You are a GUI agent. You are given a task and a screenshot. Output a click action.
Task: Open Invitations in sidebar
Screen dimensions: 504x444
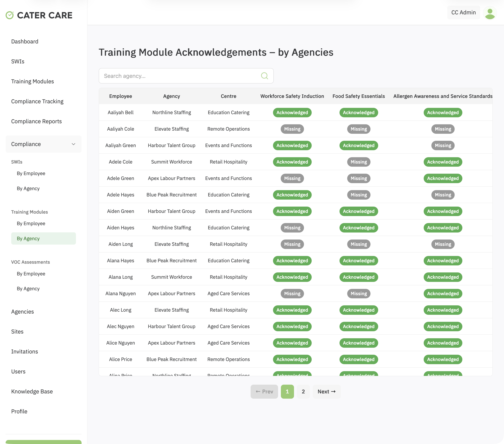[x=25, y=352]
